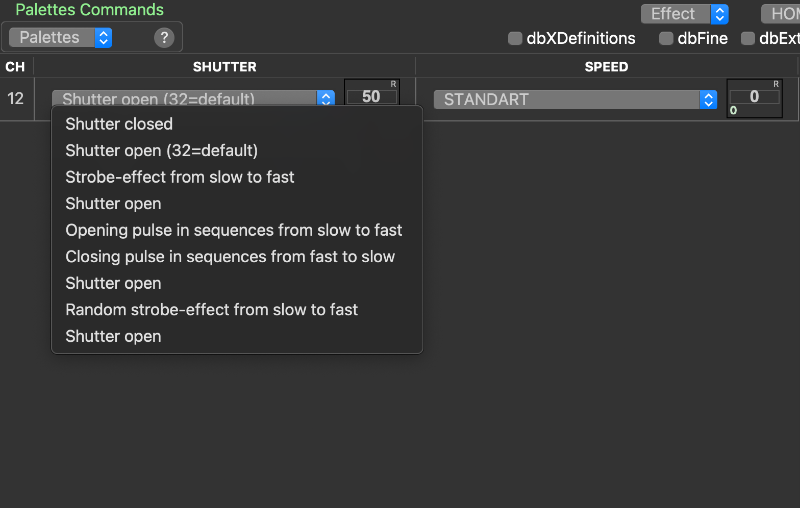
Task: Toggle the dbFine checkbox
Action: point(666,39)
